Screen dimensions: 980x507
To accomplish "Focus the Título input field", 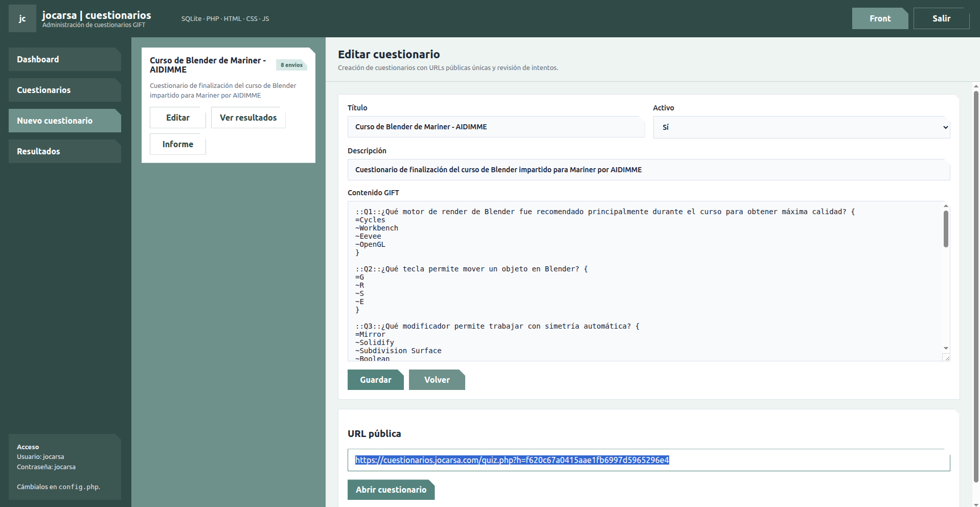I will tap(496, 127).
